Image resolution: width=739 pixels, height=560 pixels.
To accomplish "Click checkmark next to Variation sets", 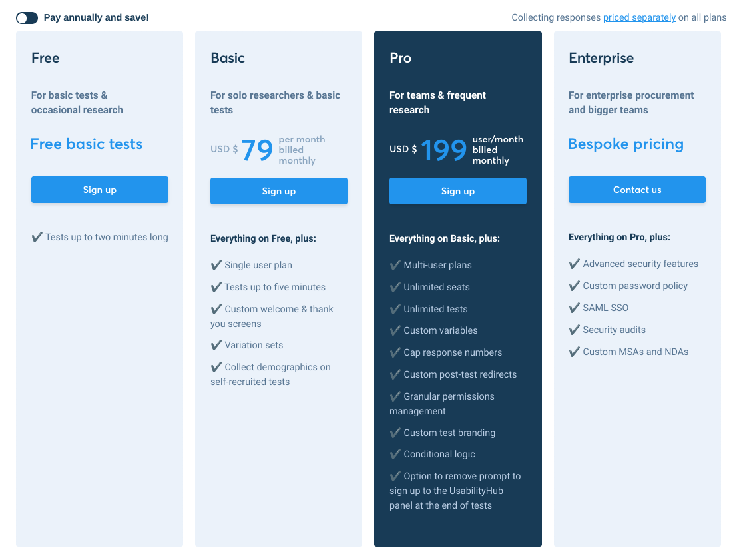I will click(216, 345).
